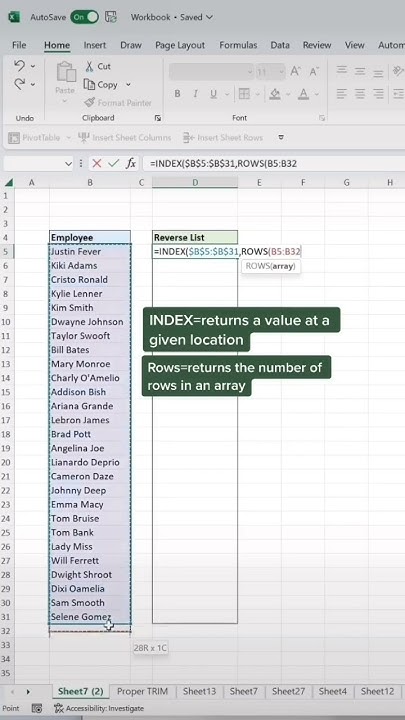Screen dimensions: 405x720
Task: Click Accessibility: Investigate in status bar
Action: [99, 709]
